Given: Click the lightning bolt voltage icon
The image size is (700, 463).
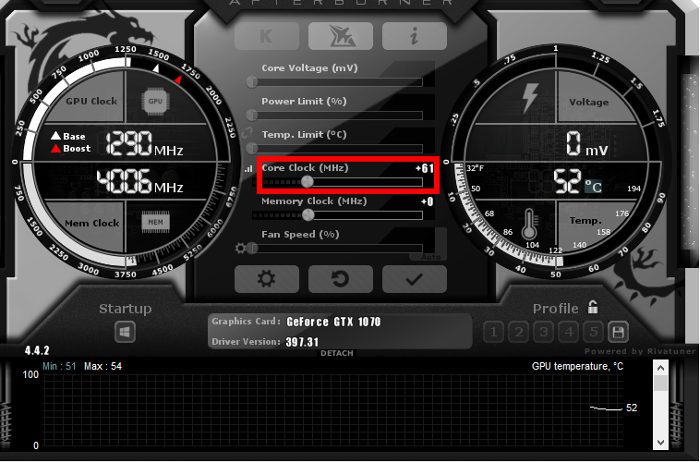Looking at the screenshot, I should coord(530,98).
